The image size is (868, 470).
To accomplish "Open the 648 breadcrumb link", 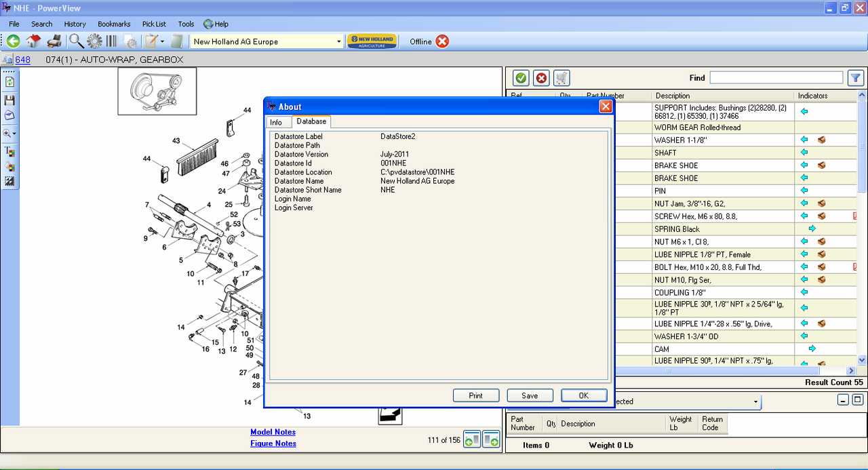I will pyautogui.click(x=23, y=60).
